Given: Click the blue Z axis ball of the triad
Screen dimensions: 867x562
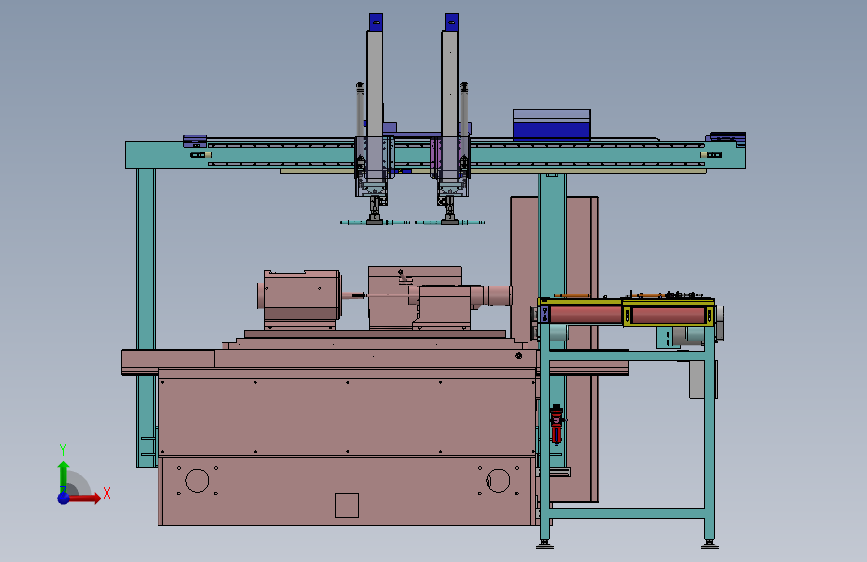Looking at the screenshot, I should pos(64,498).
